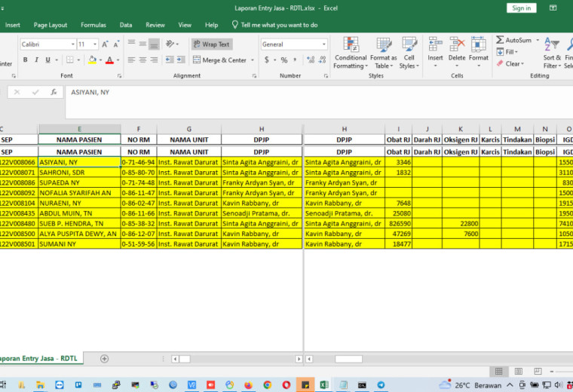This screenshot has height=392, width=573.
Task: Expand the Merge & Center dropdown arrow
Action: coord(253,60)
